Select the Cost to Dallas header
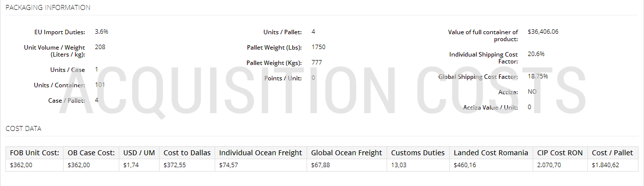644x186 pixels. 187,153
